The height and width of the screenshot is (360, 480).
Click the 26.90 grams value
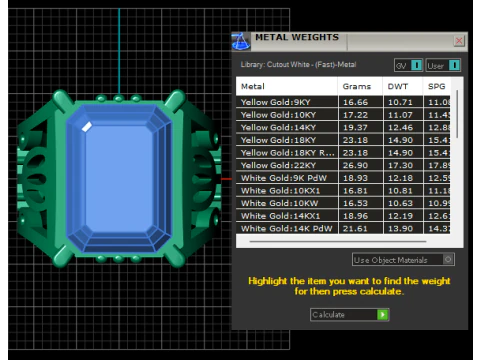point(355,165)
